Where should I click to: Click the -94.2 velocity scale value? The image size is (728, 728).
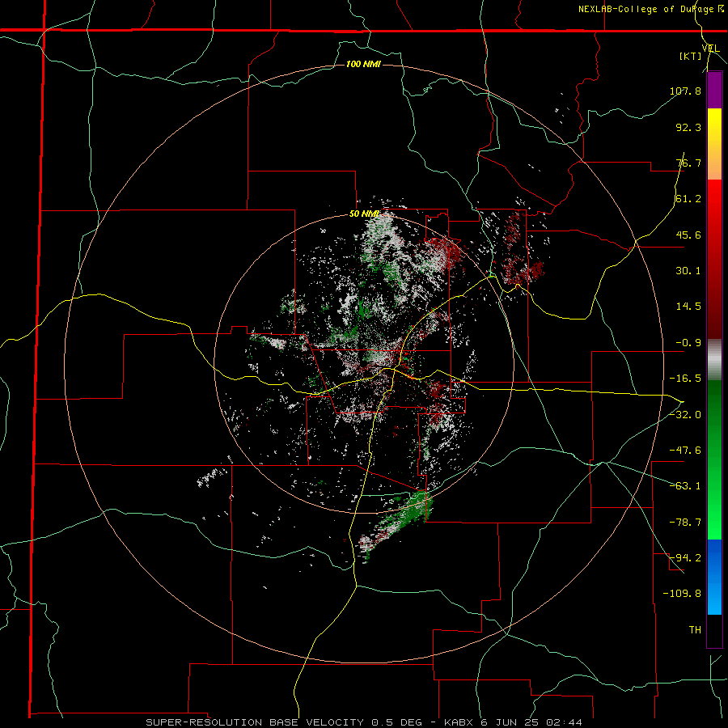pos(685,558)
